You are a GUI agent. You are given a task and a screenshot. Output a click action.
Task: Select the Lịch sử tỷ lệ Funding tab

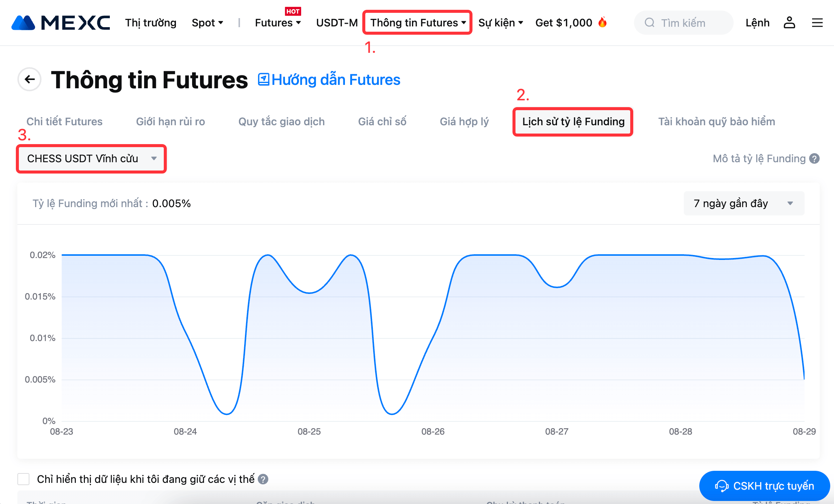(573, 121)
